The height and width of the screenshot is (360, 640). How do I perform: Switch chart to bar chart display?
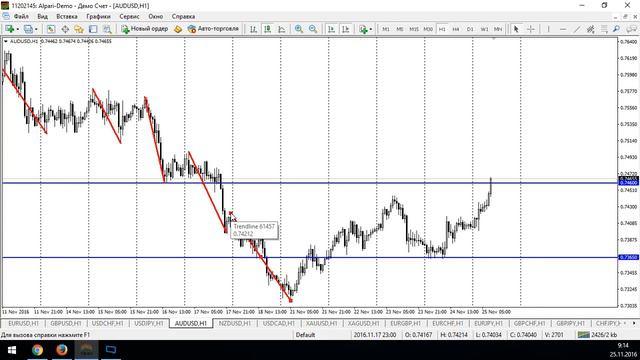(x=253, y=29)
